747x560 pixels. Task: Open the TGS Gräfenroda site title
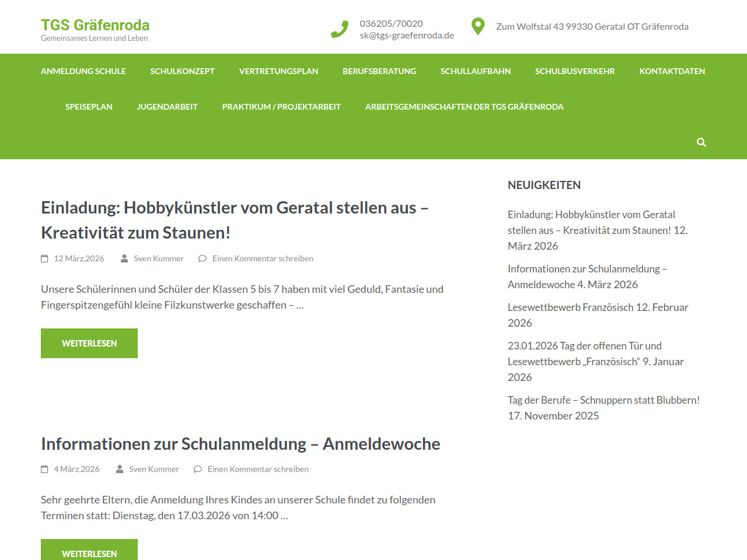[95, 25]
